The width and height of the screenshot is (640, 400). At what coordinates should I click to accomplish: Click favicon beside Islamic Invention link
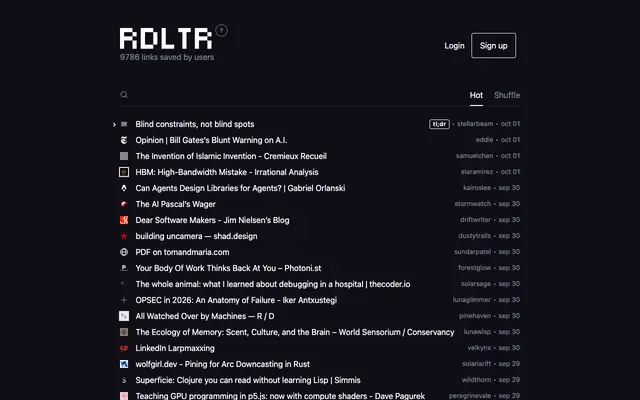(124, 156)
